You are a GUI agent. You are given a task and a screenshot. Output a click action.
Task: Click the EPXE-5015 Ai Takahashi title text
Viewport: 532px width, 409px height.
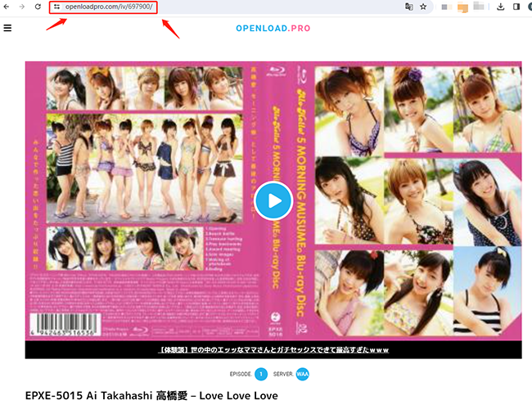click(x=151, y=395)
